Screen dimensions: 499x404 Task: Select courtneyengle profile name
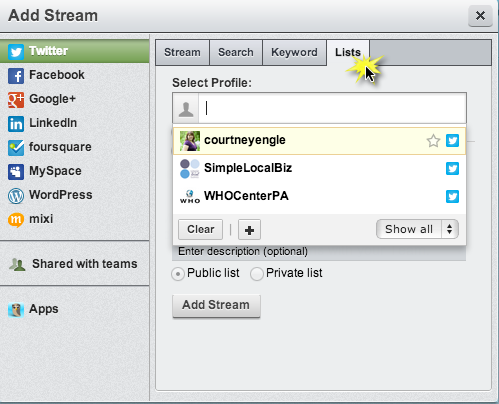pos(245,140)
